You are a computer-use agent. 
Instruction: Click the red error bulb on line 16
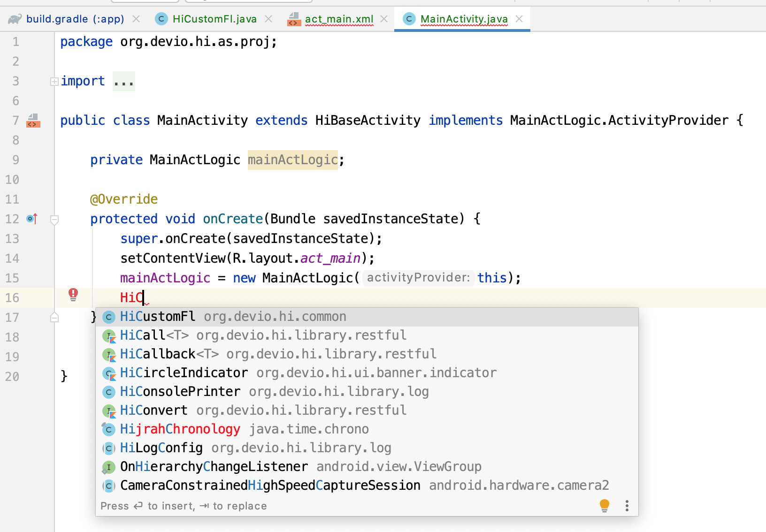pyautogui.click(x=73, y=295)
